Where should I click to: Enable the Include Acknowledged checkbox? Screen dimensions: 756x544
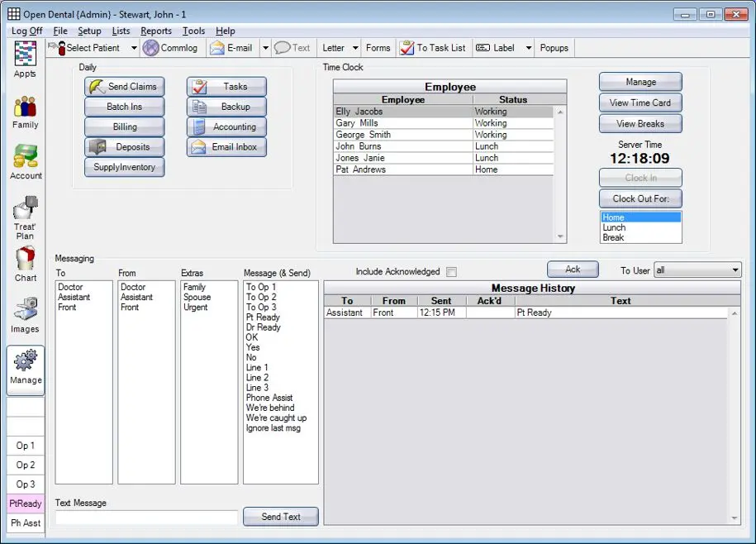(451, 271)
